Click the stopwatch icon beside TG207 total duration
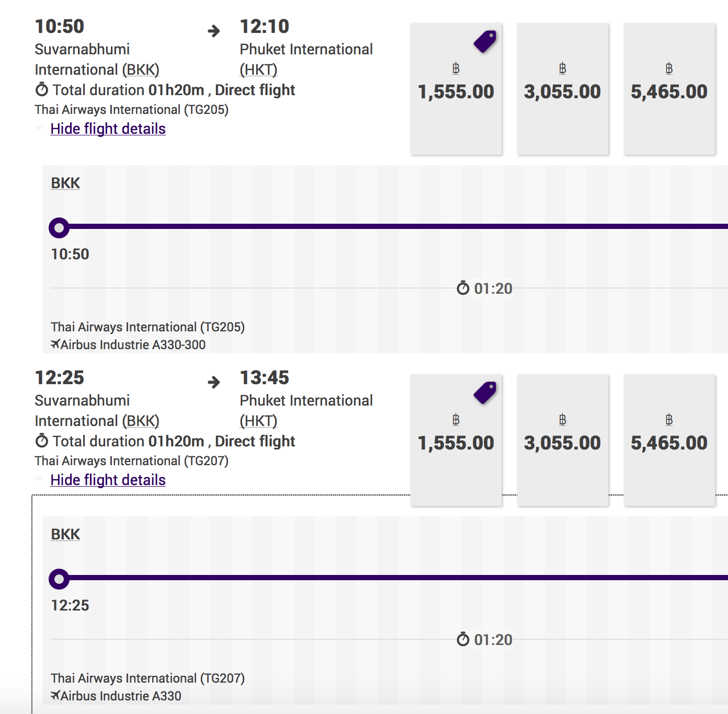Viewport: 728px width, 714px height. pos(42,441)
